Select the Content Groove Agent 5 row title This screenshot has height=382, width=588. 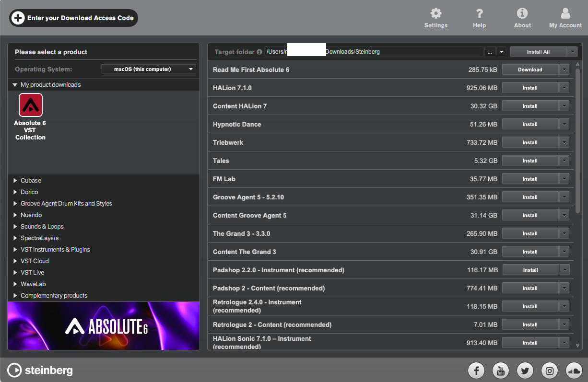250,215
